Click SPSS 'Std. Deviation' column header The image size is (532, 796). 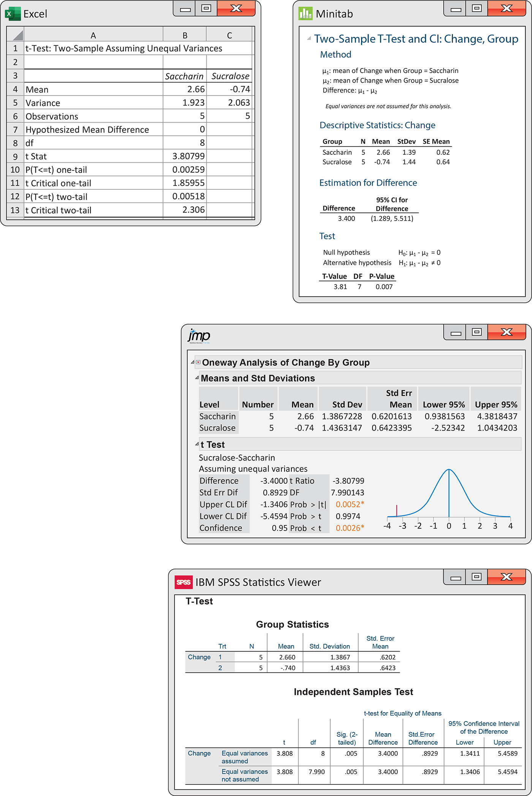pos(329,646)
